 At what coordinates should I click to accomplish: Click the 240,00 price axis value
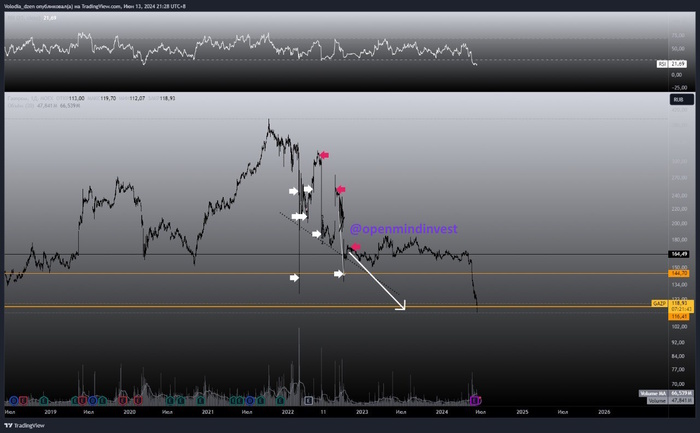(679, 196)
